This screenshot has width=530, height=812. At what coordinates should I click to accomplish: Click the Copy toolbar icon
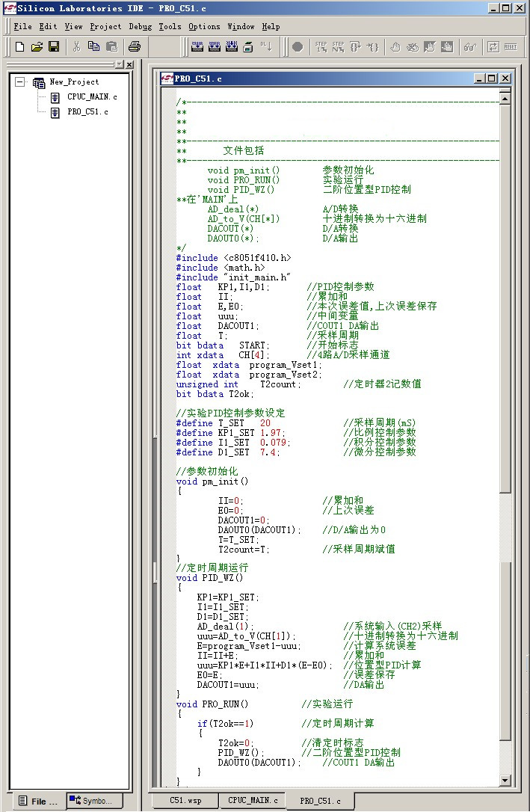pyautogui.click(x=93, y=46)
